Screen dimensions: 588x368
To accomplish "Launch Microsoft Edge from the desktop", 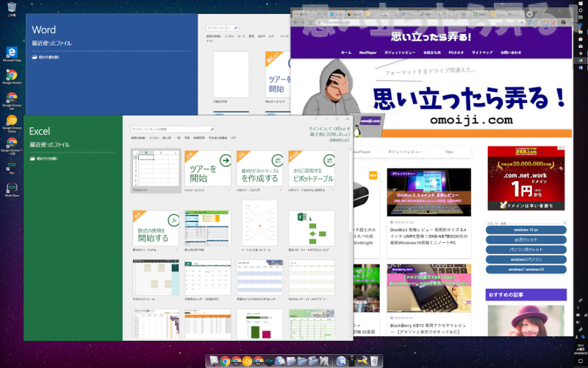I will (12, 54).
